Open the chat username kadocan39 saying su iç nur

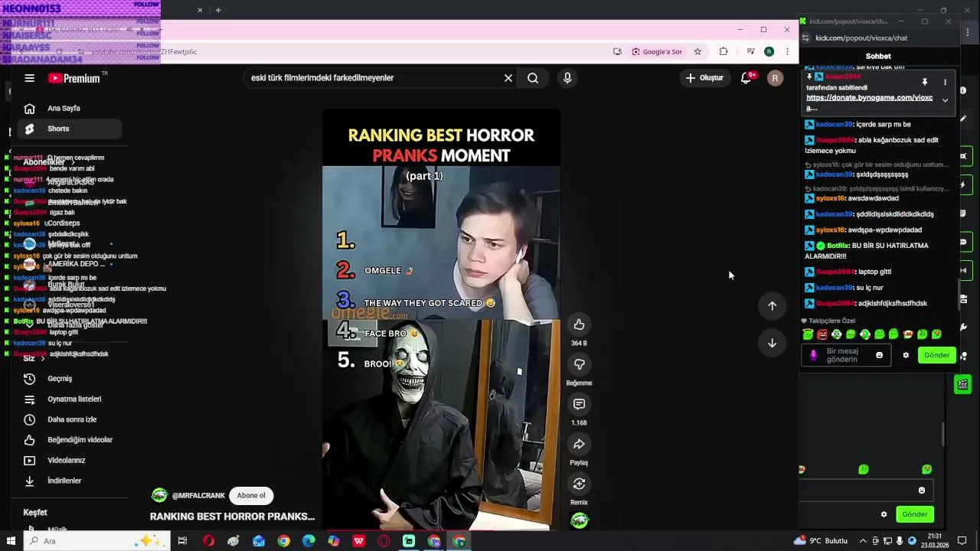834,288
